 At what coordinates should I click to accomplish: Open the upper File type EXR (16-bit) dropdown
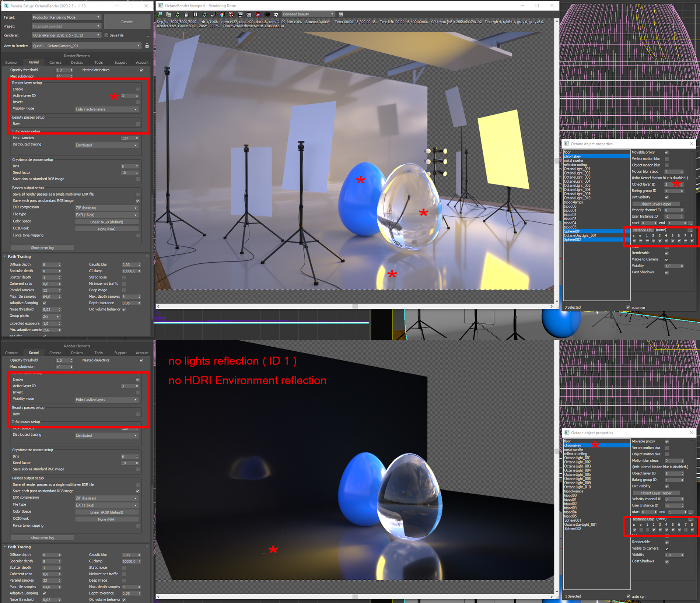click(106, 215)
